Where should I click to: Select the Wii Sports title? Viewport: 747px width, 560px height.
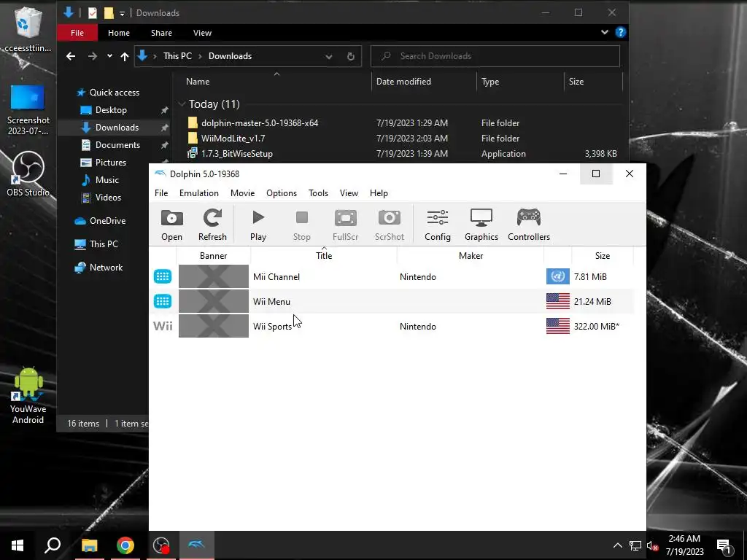point(272,326)
